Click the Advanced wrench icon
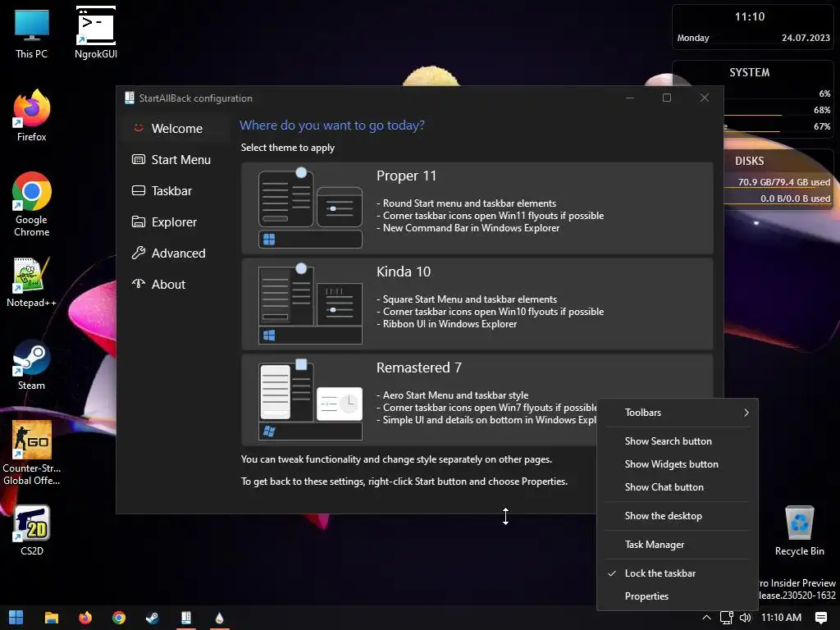The width and height of the screenshot is (840, 630). click(x=138, y=253)
